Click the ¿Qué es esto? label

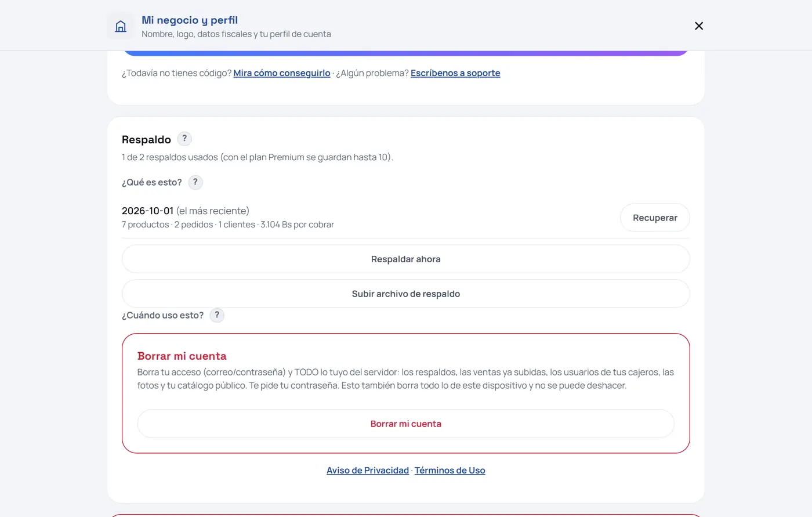[152, 182]
